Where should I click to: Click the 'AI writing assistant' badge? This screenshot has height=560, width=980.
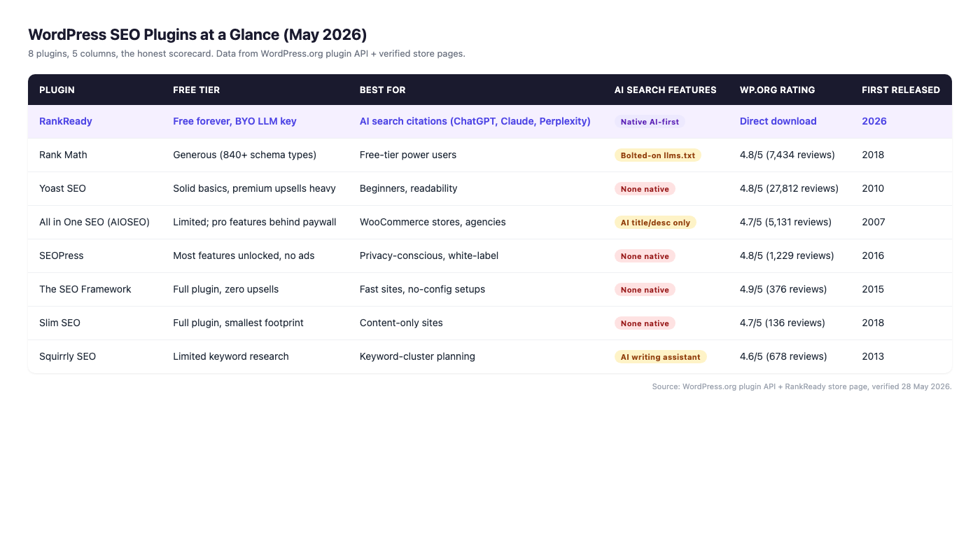click(660, 357)
